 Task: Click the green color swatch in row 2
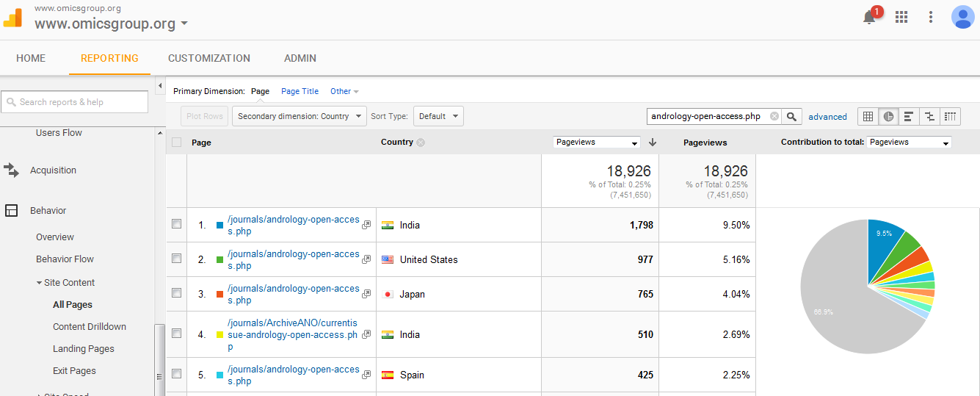219,260
